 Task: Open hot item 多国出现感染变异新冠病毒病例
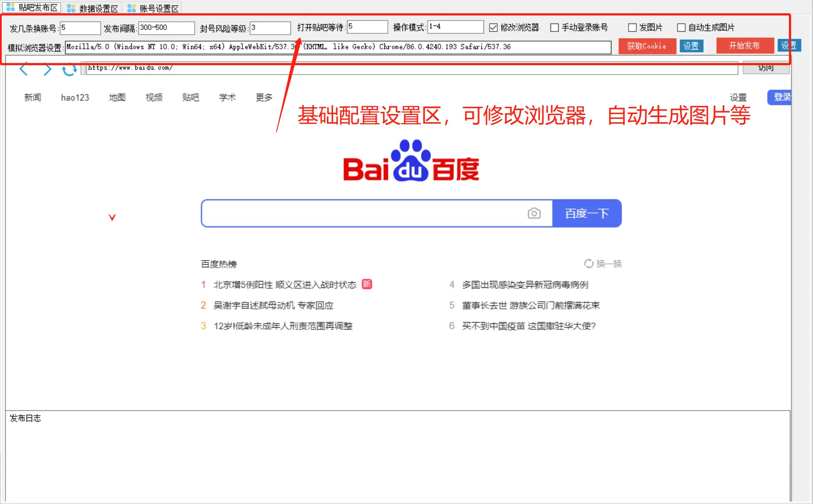click(x=525, y=285)
